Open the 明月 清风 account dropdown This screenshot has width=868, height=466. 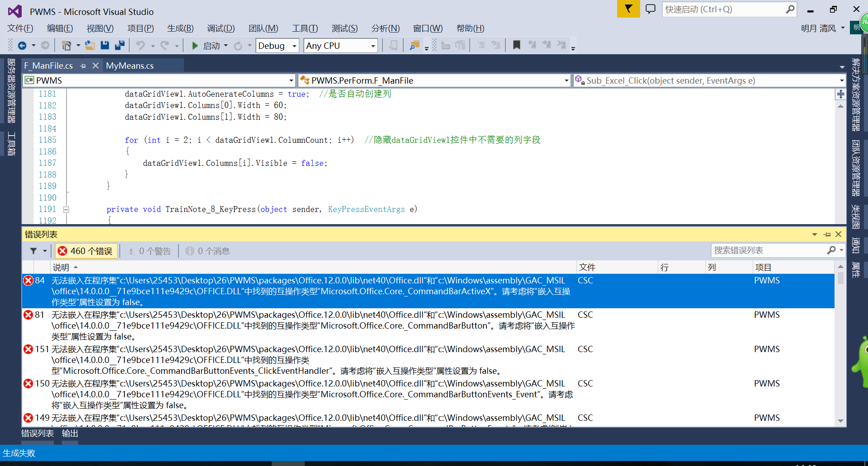pyautogui.click(x=843, y=28)
